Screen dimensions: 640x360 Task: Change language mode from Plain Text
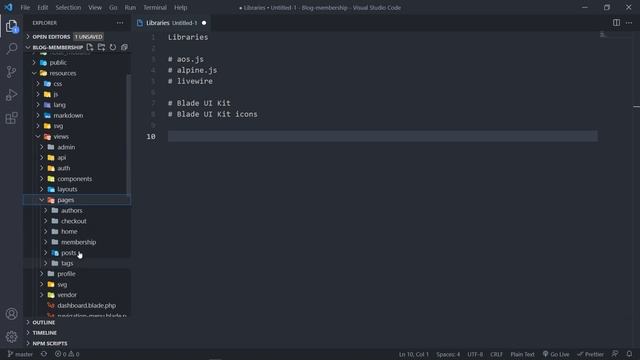click(522, 354)
